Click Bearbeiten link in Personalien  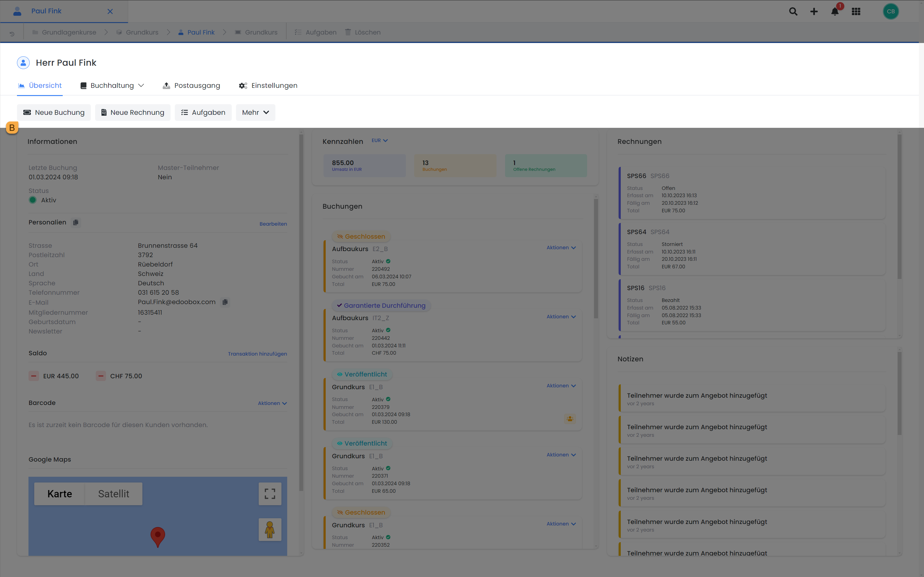coord(273,224)
